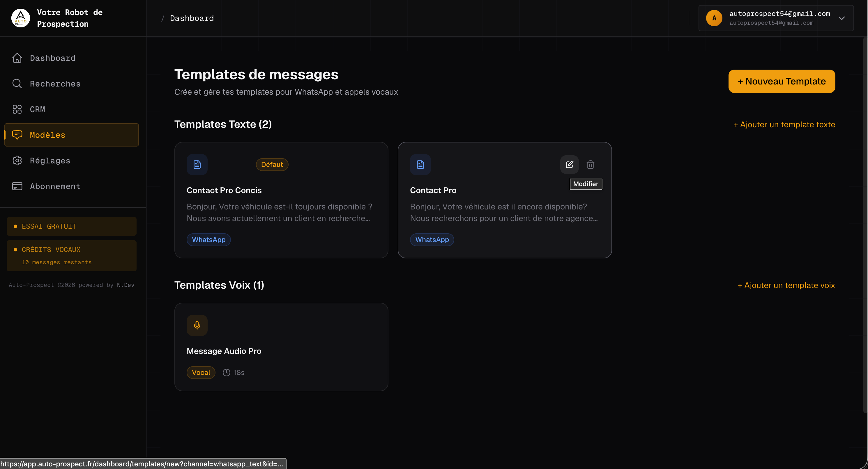The height and width of the screenshot is (469, 868).
Task: Click the CRÉDITS VOCAUX box
Action: [x=71, y=255]
